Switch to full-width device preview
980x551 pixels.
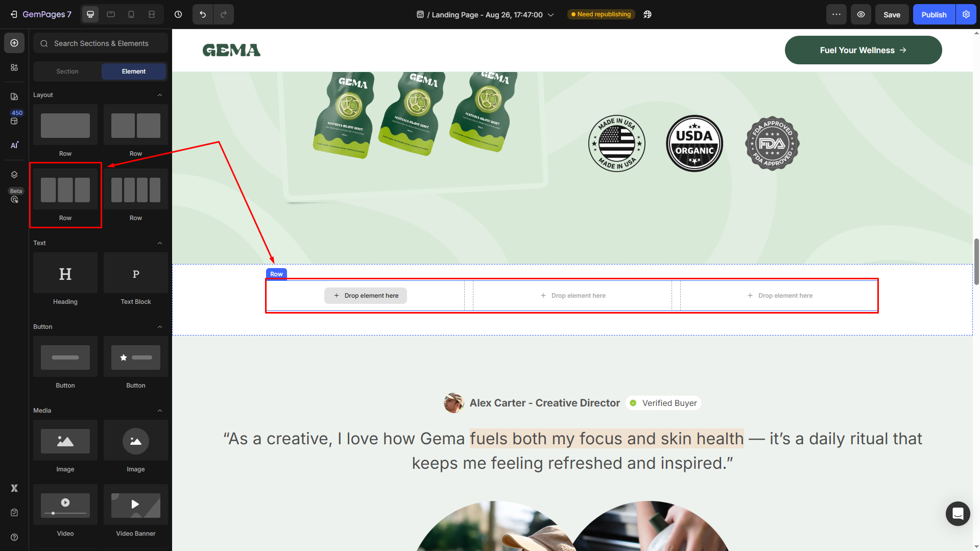[152, 14]
